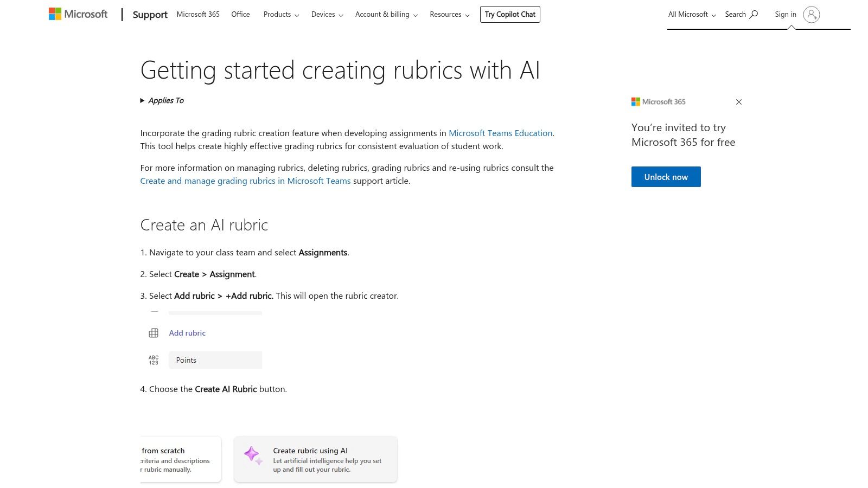Viewport: 868px width, 488px height.
Task: Open the Search magnifier icon
Action: coord(754,14)
